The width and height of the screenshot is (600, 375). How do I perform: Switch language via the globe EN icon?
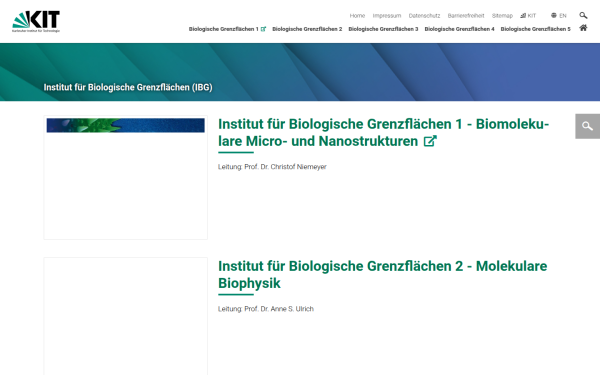559,16
